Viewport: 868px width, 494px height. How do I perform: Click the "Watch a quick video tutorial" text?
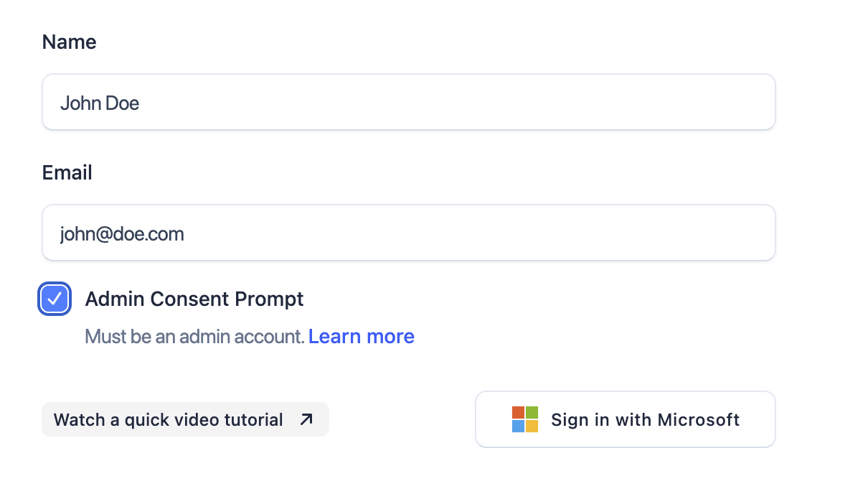[169, 419]
